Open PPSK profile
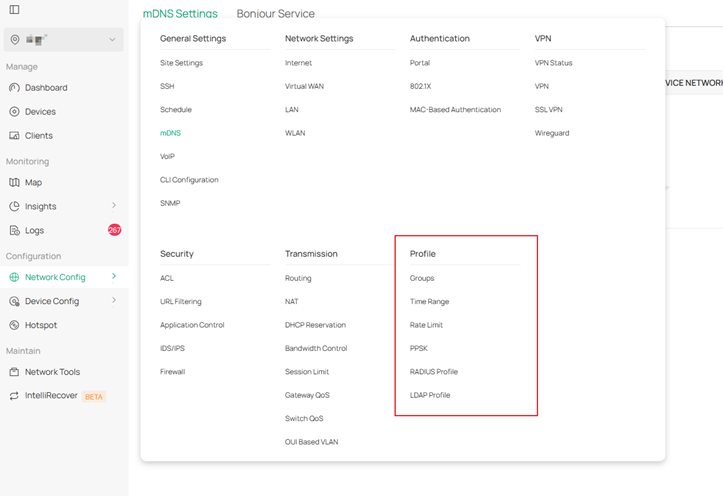This screenshot has width=723, height=496. click(x=419, y=348)
